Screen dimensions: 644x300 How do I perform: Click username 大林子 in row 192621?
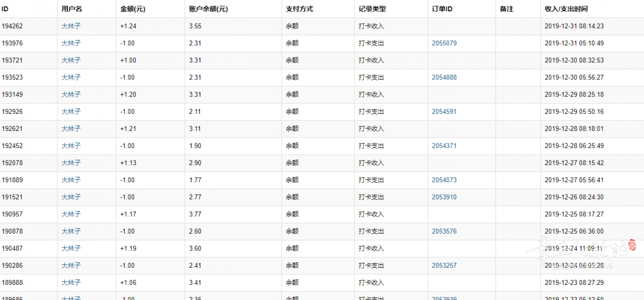(71, 129)
